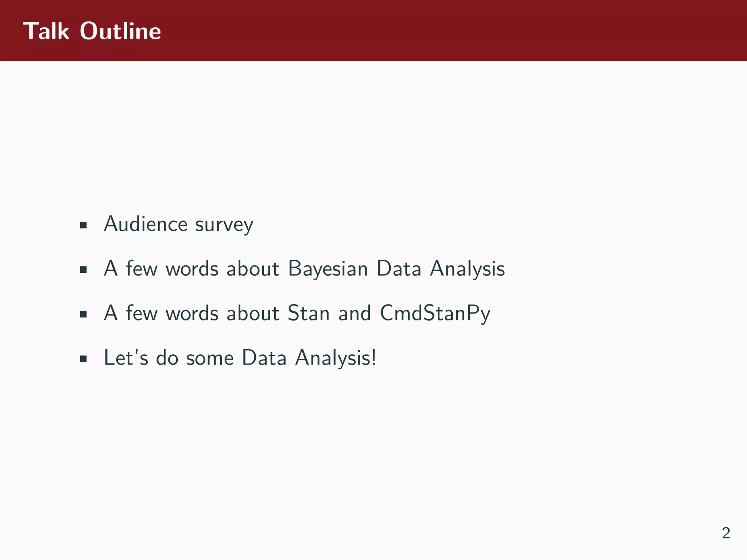Viewport: 747px width, 560px height.
Task: Click the word "Stan" in the third bullet
Action: point(309,314)
